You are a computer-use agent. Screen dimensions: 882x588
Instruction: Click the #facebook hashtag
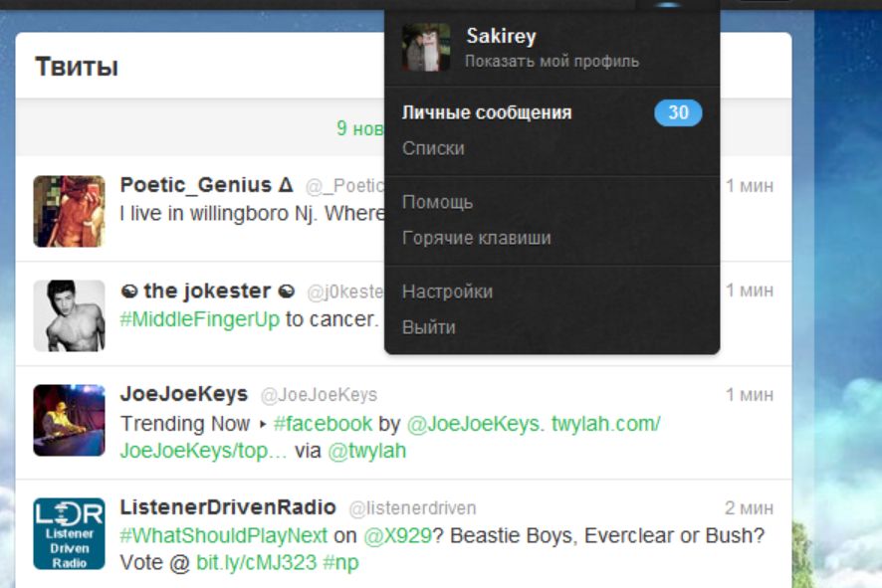pos(323,423)
